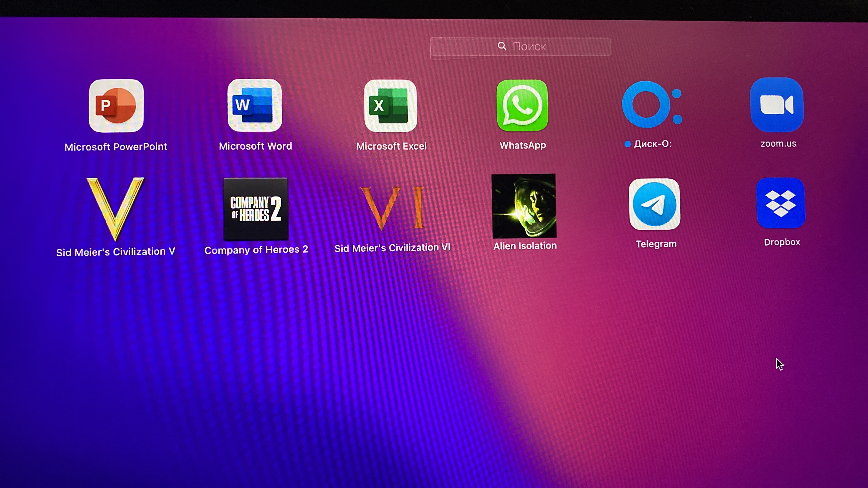This screenshot has height=488, width=868.
Task: Launch Sid Meier's Civilization VI
Action: coord(392,208)
